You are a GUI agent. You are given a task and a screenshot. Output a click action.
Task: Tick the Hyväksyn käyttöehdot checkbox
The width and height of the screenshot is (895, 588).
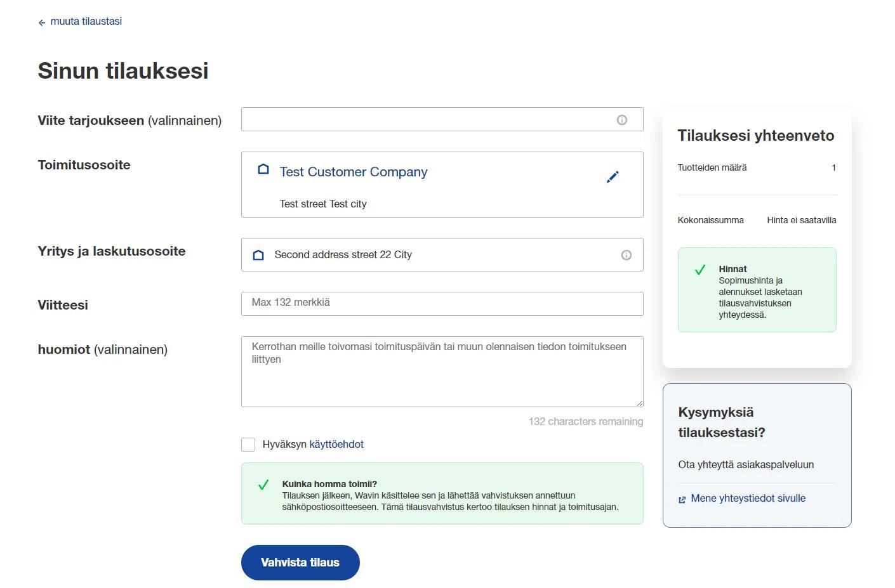click(x=248, y=445)
